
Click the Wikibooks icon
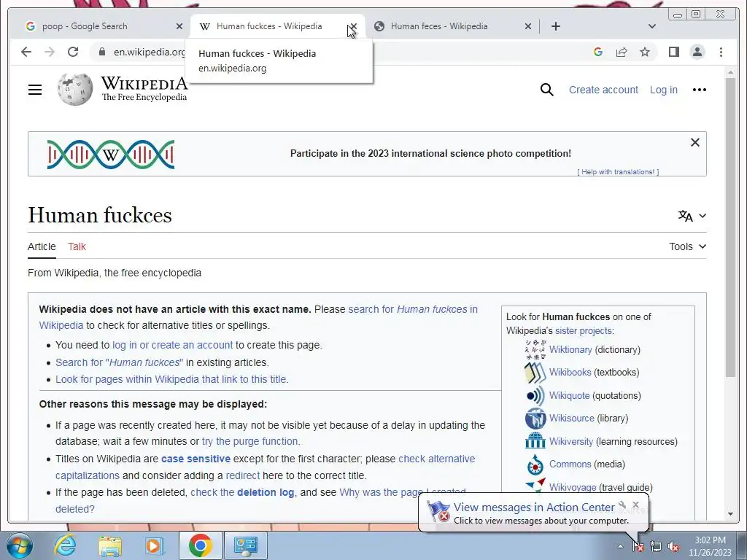(535, 373)
